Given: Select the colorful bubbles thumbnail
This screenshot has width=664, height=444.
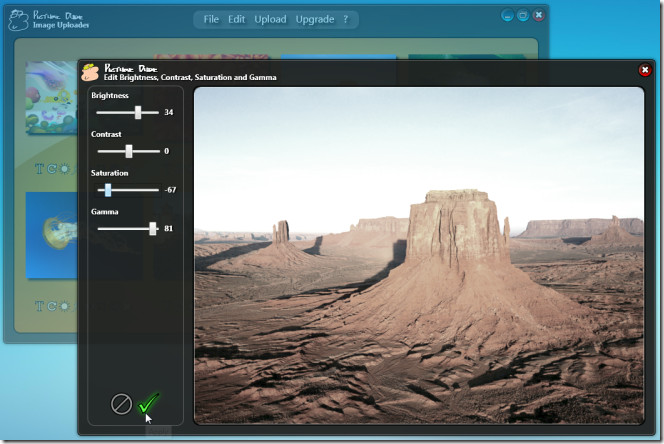Looking at the screenshot, I should 51,97.
